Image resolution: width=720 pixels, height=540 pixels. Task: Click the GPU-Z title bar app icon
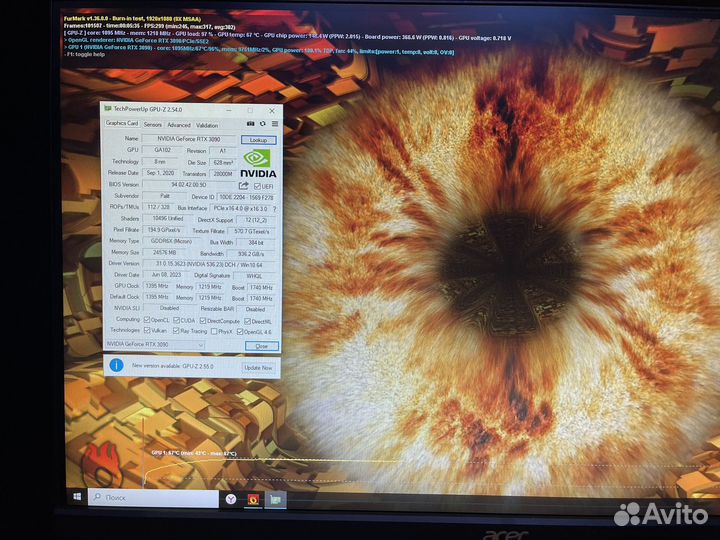tap(108, 109)
